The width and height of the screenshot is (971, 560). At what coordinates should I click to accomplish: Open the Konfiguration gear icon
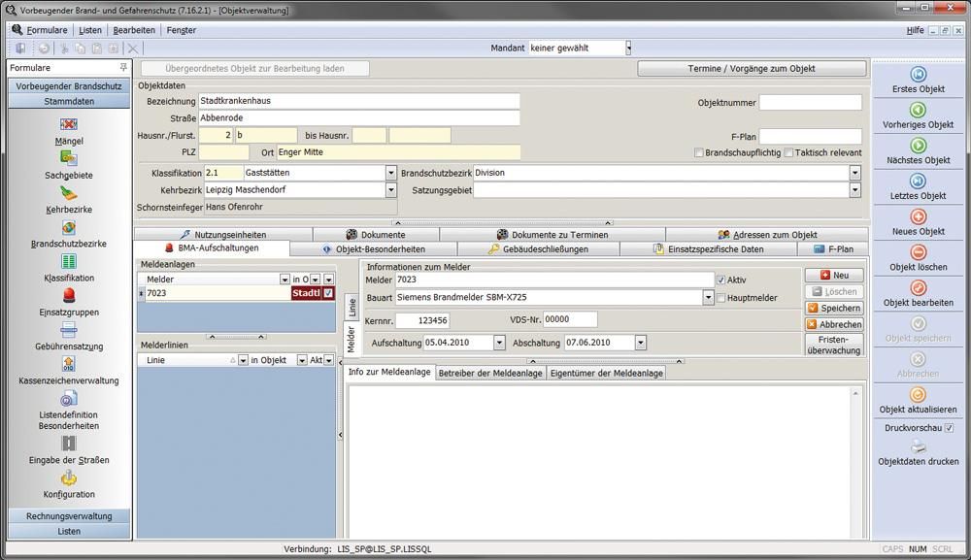(x=69, y=478)
